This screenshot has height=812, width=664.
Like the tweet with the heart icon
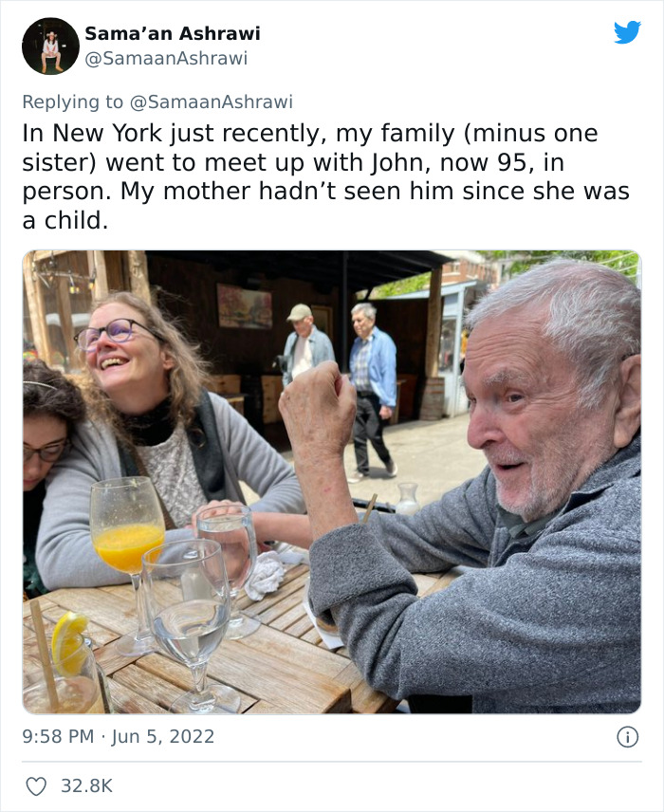[x=36, y=785]
